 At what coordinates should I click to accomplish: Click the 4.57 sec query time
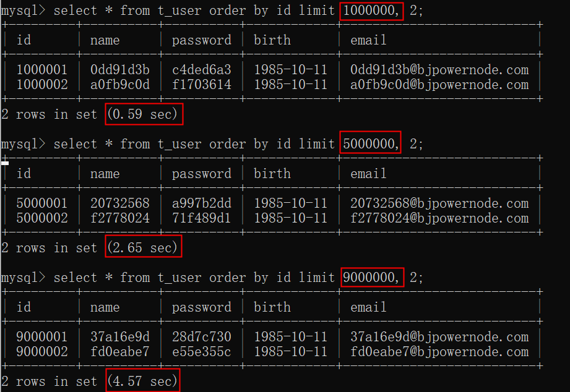[144, 381]
